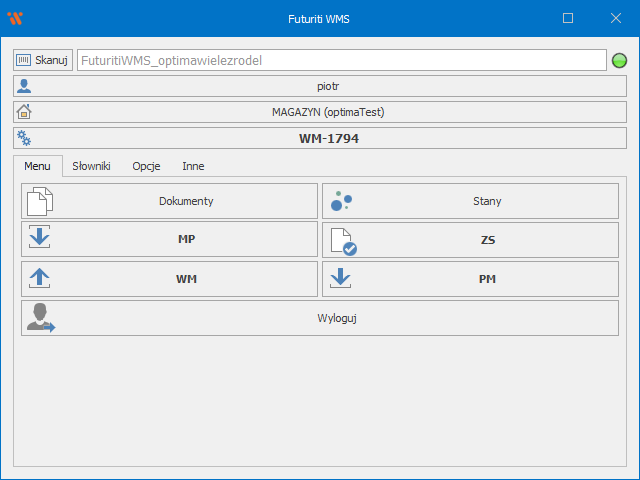Click the green connection status indicator

[619, 61]
